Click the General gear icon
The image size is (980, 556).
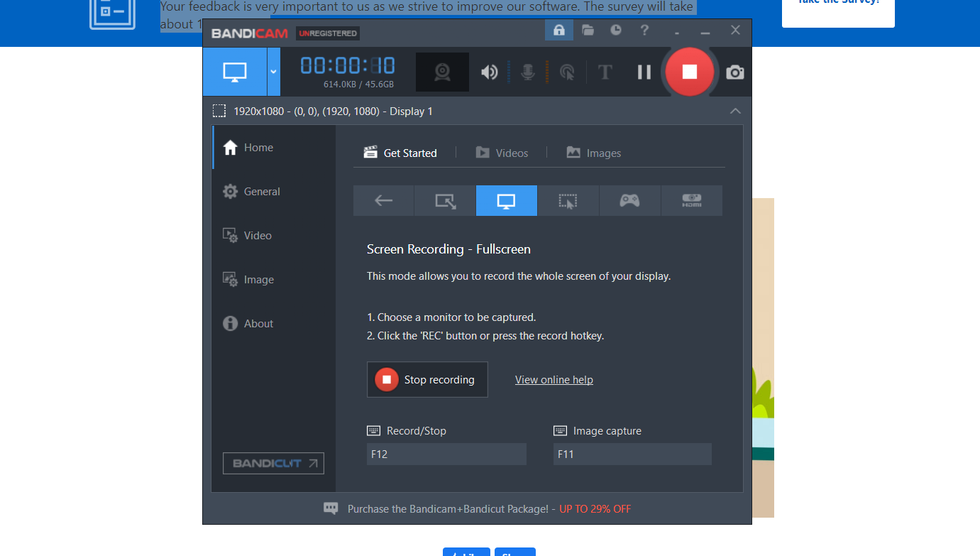(x=230, y=192)
